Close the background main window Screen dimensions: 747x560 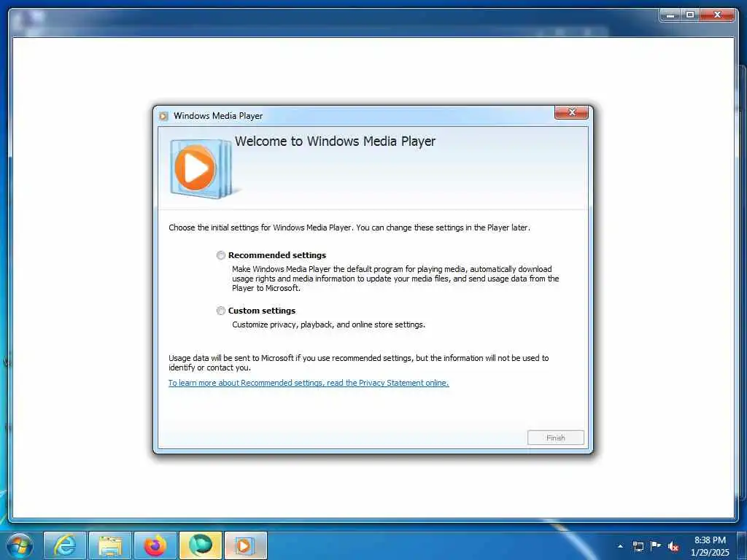[718, 15]
